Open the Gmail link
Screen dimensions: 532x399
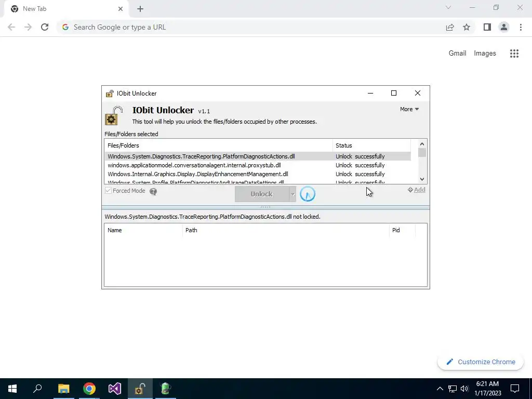[x=457, y=54]
